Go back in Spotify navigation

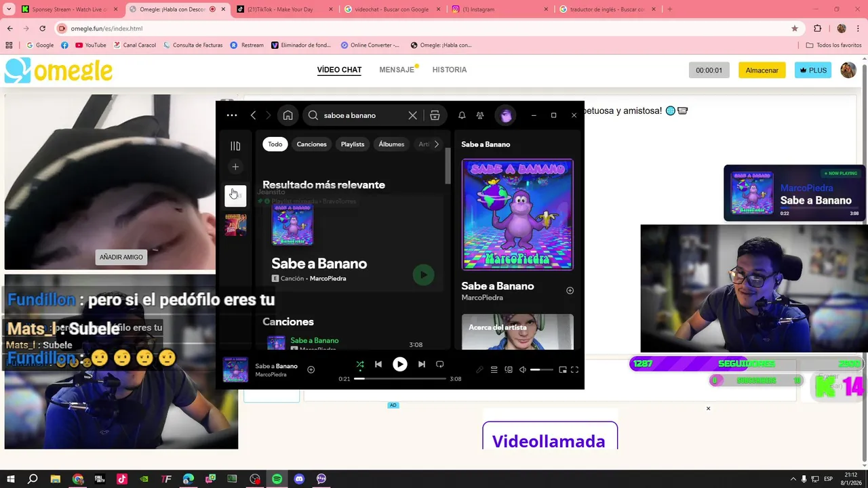click(253, 115)
